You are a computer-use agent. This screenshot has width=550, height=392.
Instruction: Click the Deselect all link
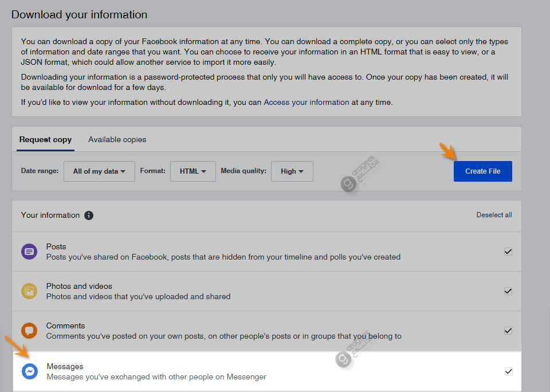pos(494,215)
